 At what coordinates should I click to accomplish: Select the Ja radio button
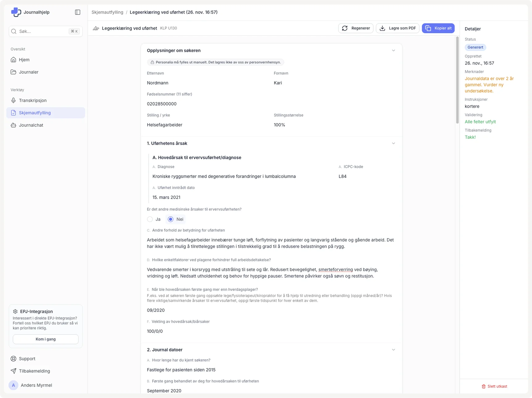coord(150,219)
